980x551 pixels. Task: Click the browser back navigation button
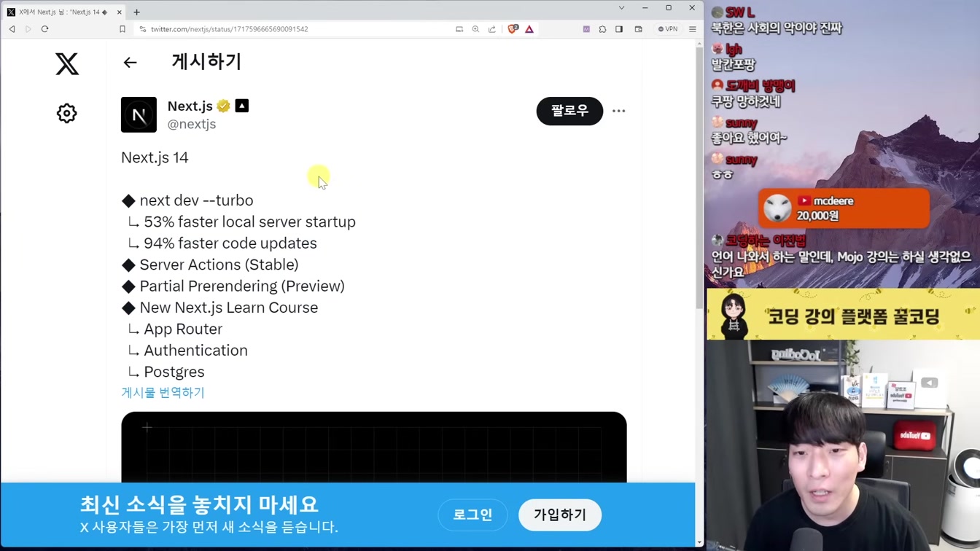click(12, 29)
